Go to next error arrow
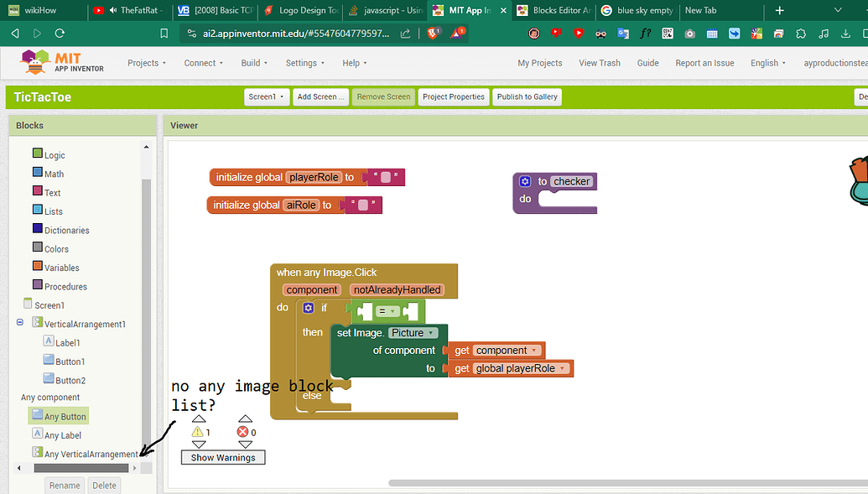868x494 pixels. click(245, 445)
